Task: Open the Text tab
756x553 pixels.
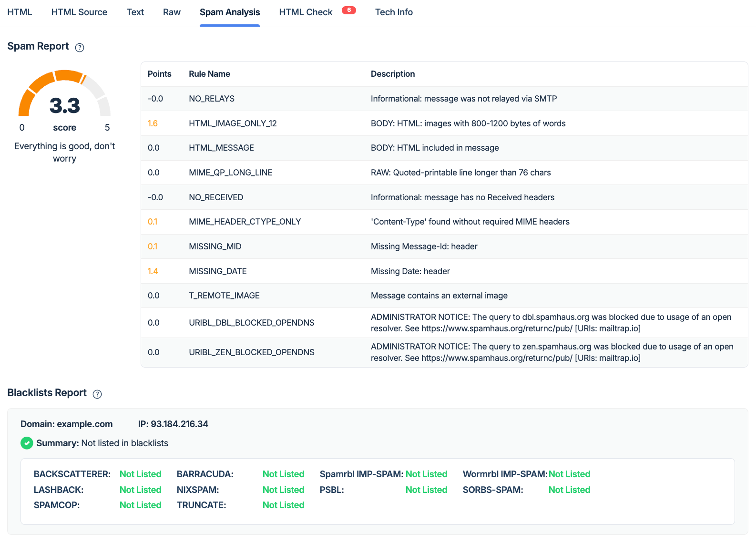Action: pyautogui.click(x=135, y=12)
